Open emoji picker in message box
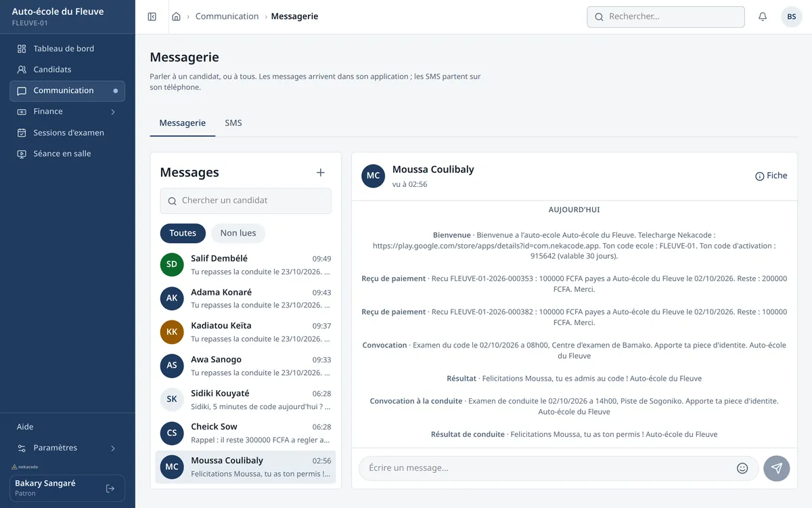The width and height of the screenshot is (812, 508). (x=742, y=468)
